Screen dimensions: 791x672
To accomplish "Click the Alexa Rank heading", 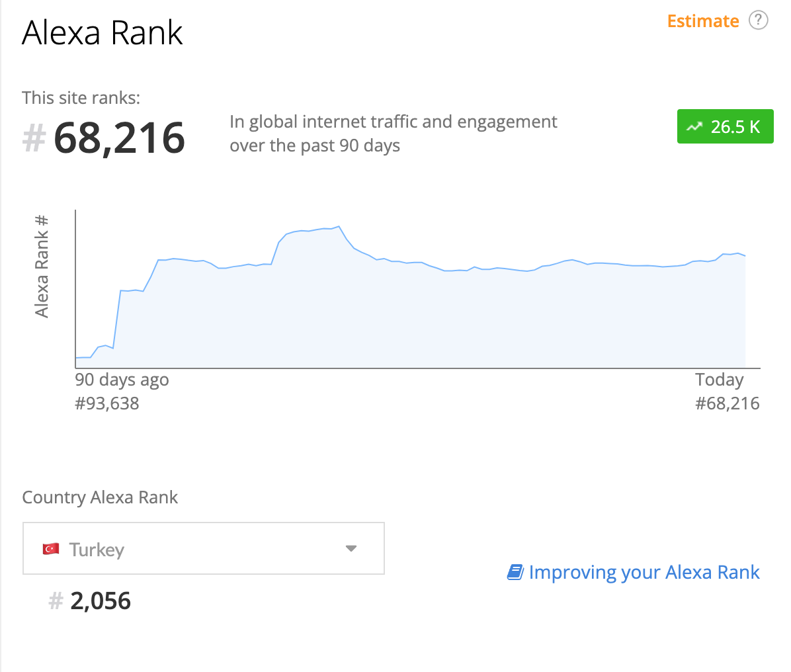I will point(102,33).
